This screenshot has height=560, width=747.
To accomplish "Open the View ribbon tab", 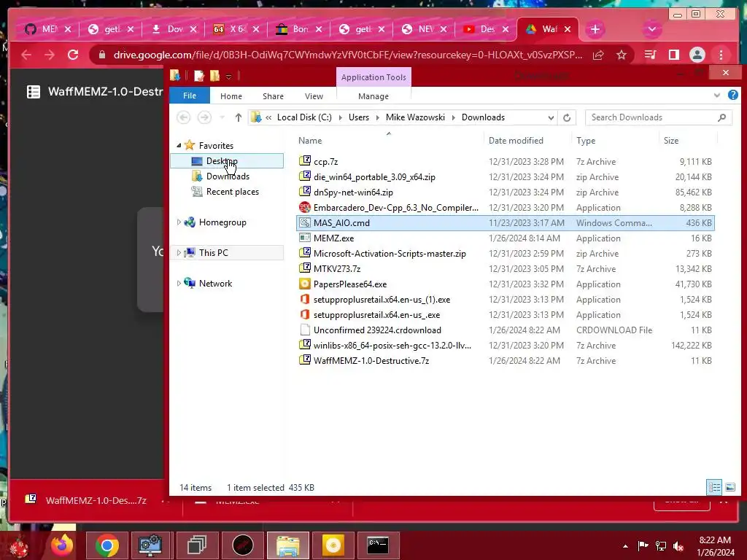I will [x=314, y=96].
